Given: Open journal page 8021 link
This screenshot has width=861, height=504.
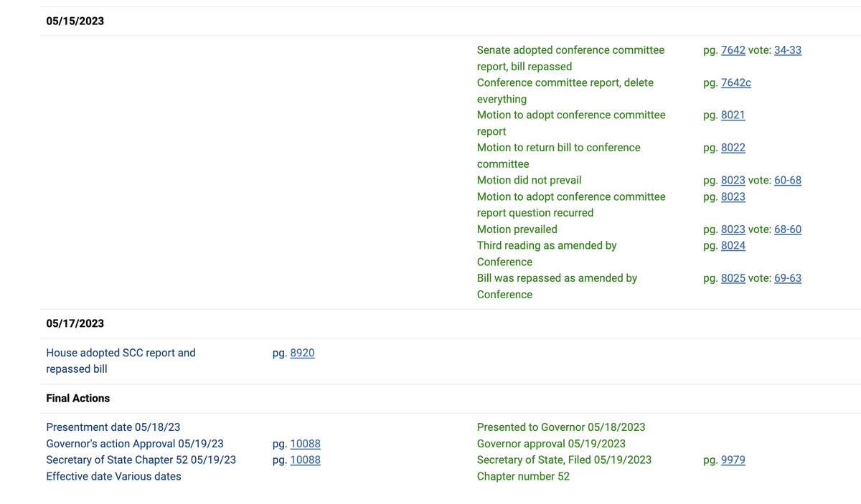Looking at the screenshot, I should 733,115.
